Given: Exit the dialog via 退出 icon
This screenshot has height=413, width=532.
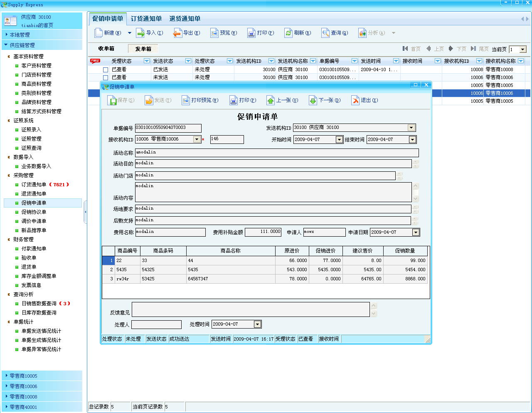Looking at the screenshot, I should (355, 100).
